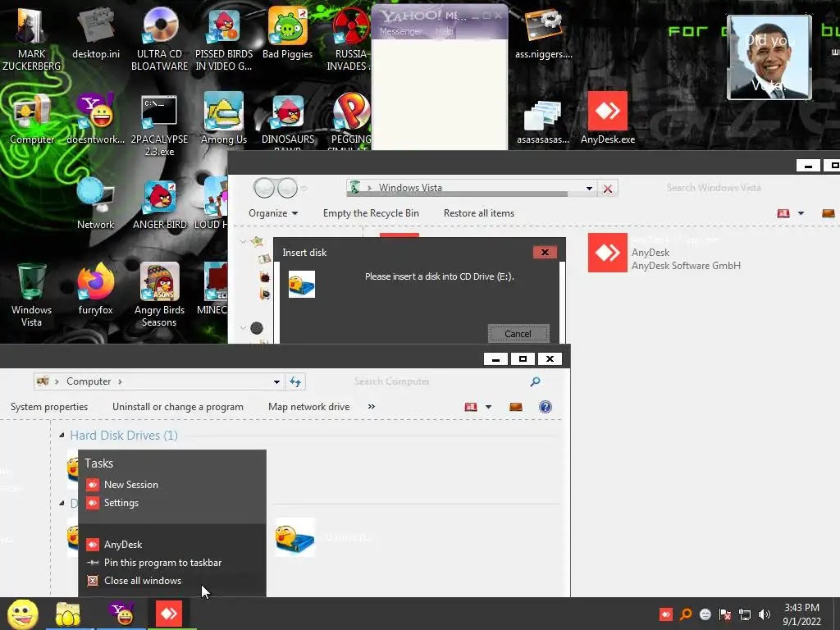Click the network tray icon
840x630 pixels.
745,614
